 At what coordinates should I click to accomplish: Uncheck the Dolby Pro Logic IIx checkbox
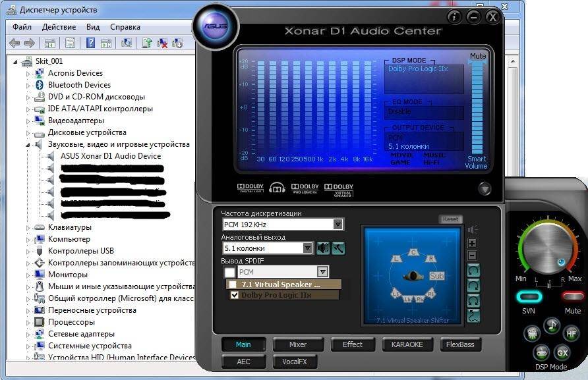point(235,295)
